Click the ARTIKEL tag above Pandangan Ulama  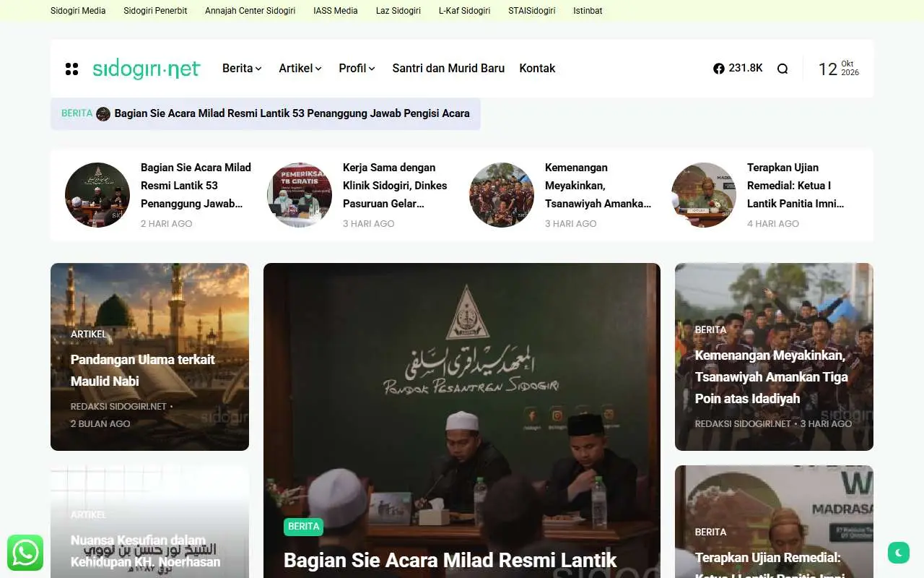89,334
